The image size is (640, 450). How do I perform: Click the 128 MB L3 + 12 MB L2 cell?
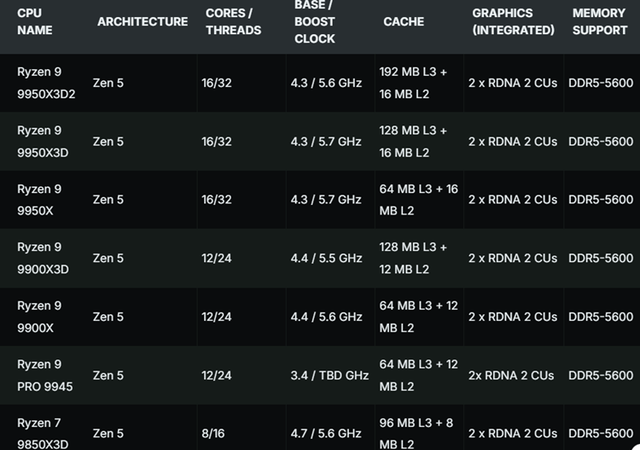[x=415, y=258]
